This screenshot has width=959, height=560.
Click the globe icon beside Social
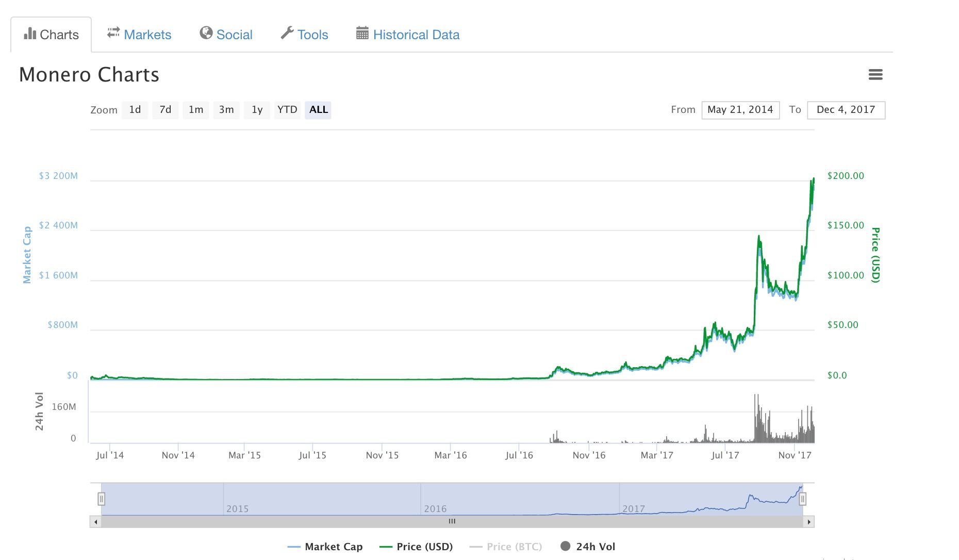click(x=206, y=33)
